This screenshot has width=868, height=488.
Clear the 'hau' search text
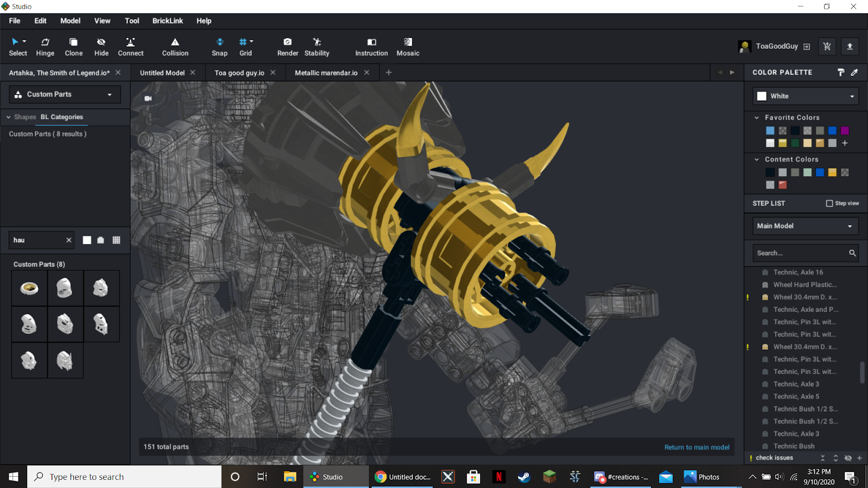pyautogui.click(x=69, y=240)
